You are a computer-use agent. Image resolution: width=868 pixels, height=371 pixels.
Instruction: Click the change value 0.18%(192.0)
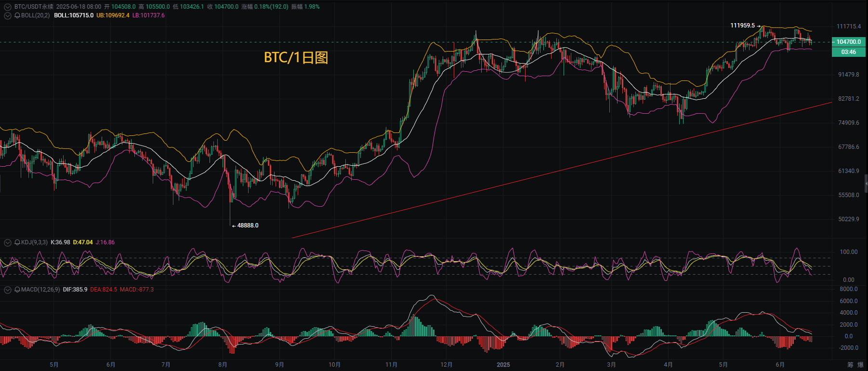coord(271,7)
